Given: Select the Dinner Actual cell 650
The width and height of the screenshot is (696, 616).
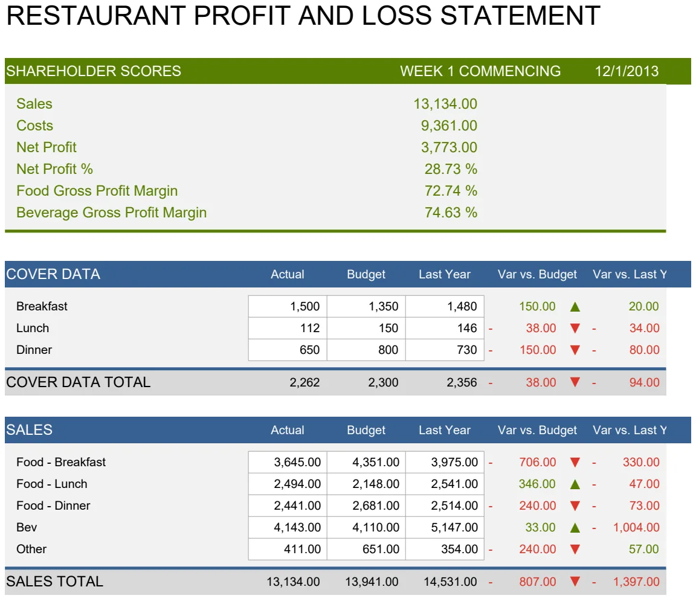Looking at the screenshot, I should point(288,350).
